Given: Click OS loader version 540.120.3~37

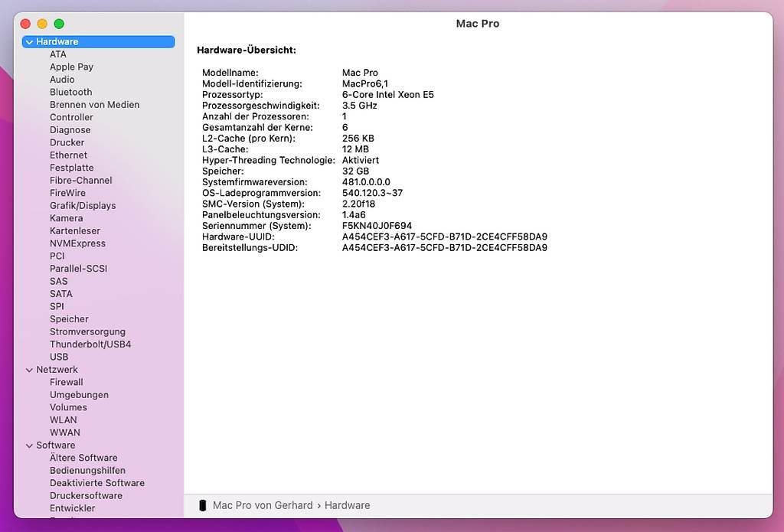Looking at the screenshot, I should coord(373,194).
